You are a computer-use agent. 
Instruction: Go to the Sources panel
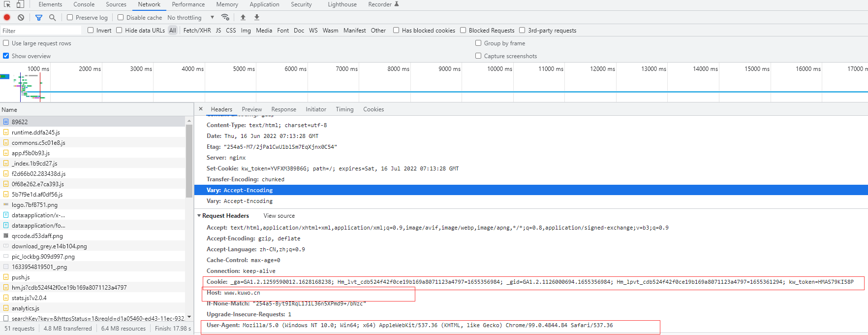(116, 4)
